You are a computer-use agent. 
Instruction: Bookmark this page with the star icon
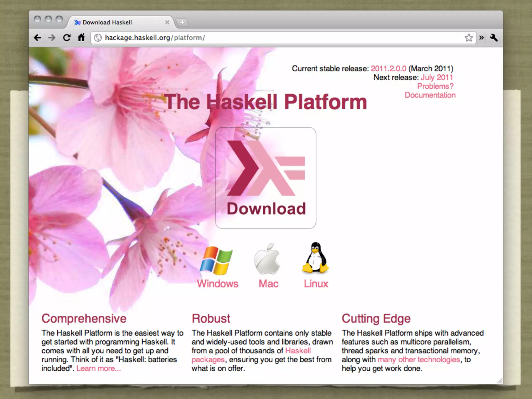469,38
